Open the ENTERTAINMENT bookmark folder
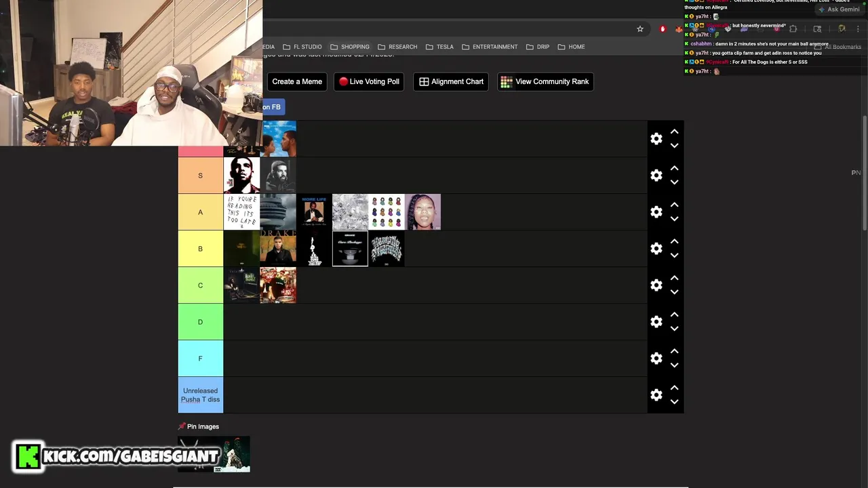Viewport: 868px width, 488px height. coord(490,47)
